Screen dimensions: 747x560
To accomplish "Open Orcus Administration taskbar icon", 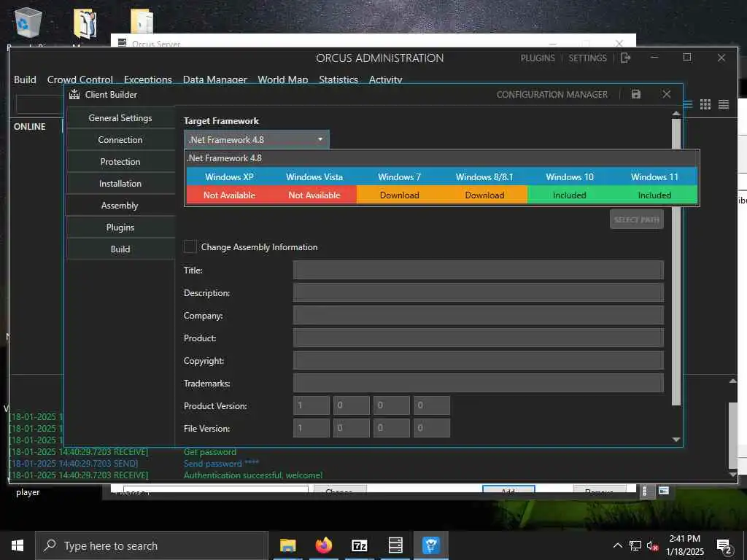I will tap(430, 545).
